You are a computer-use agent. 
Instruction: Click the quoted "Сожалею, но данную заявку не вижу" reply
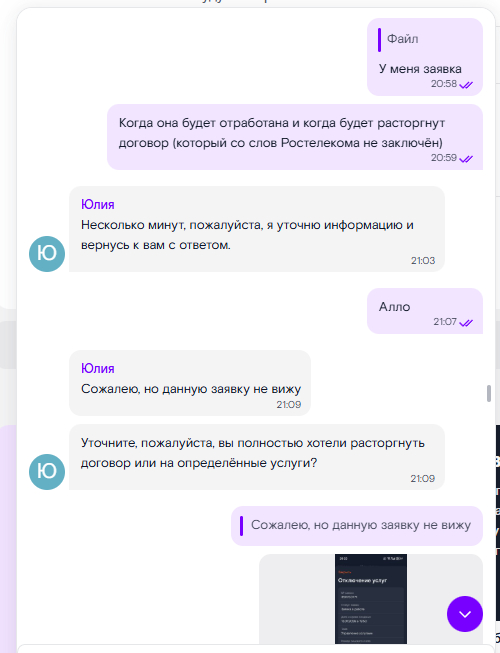(357, 526)
